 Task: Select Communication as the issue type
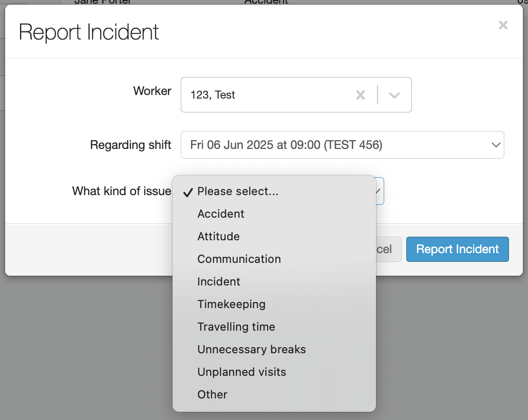pyautogui.click(x=239, y=259)
